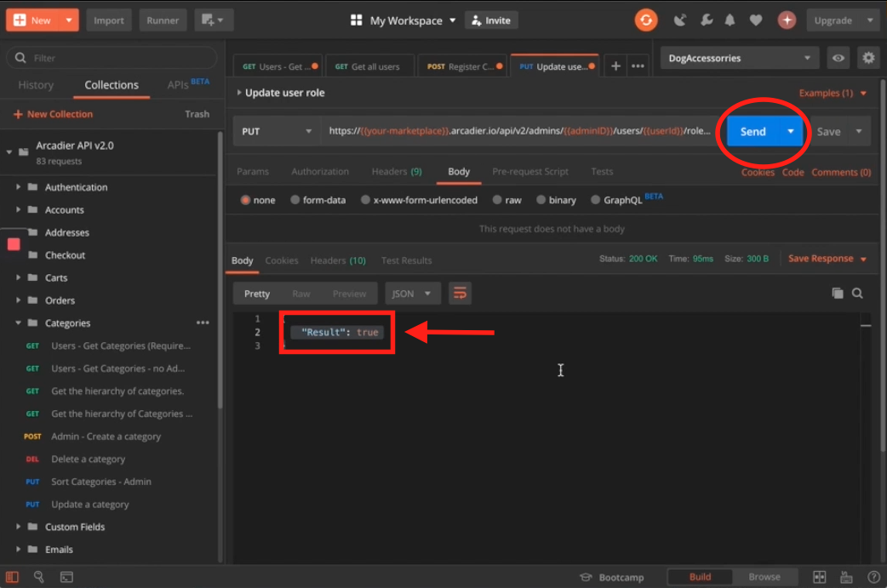Click the request URL field
This screenshot has height=588, width=887.
(x=518, y=131)
